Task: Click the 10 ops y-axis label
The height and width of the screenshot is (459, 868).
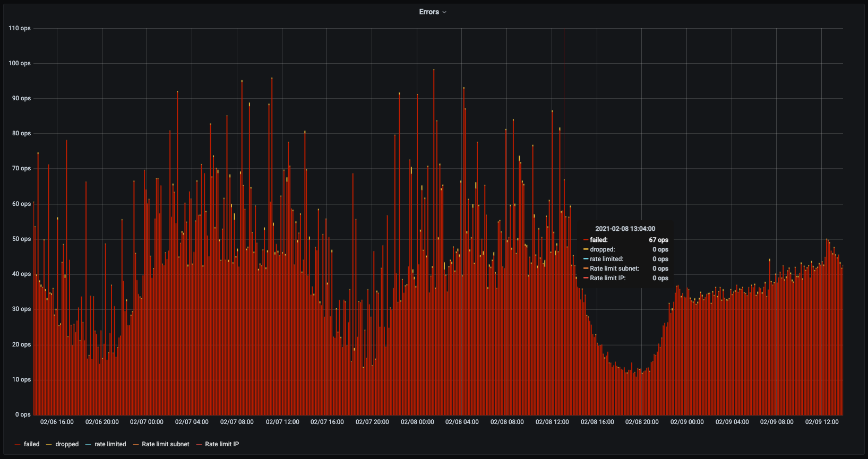Action: 21,379
